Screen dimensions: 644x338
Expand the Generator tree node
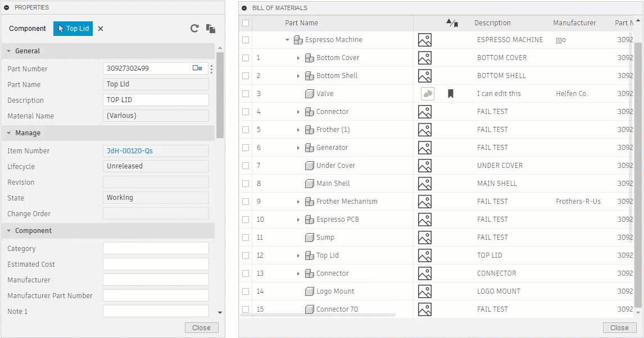pos(298,148)
